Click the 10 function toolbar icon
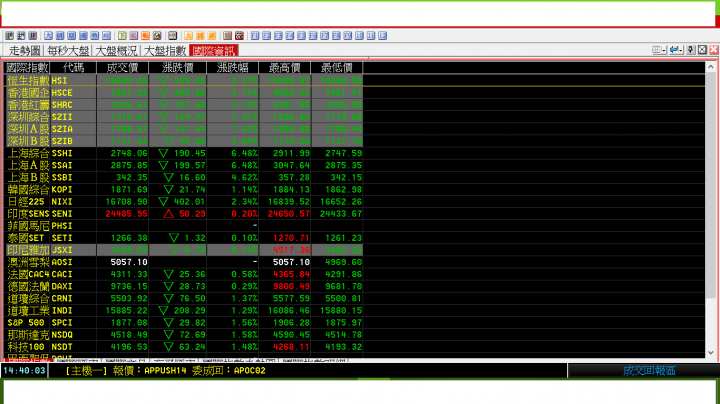This screenshot has height=404, width=720. pyautogui.click(x=360, y=36)
